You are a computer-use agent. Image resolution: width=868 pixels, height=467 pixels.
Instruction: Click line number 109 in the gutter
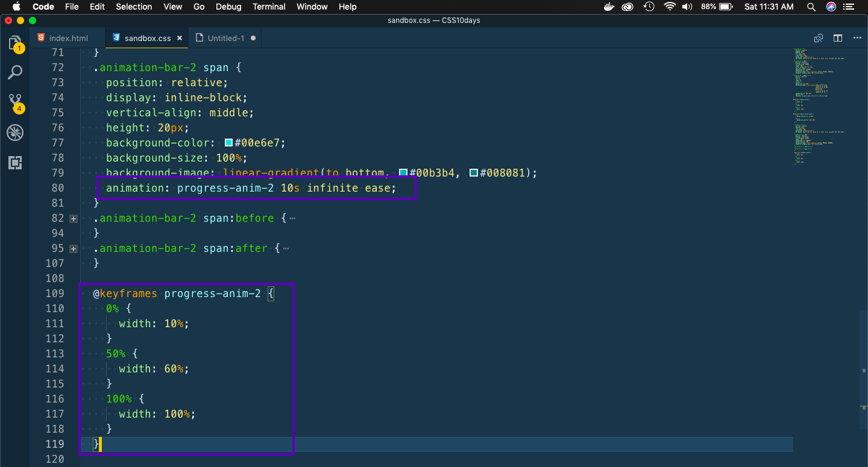pyautogui.click(x=54, y=293)
